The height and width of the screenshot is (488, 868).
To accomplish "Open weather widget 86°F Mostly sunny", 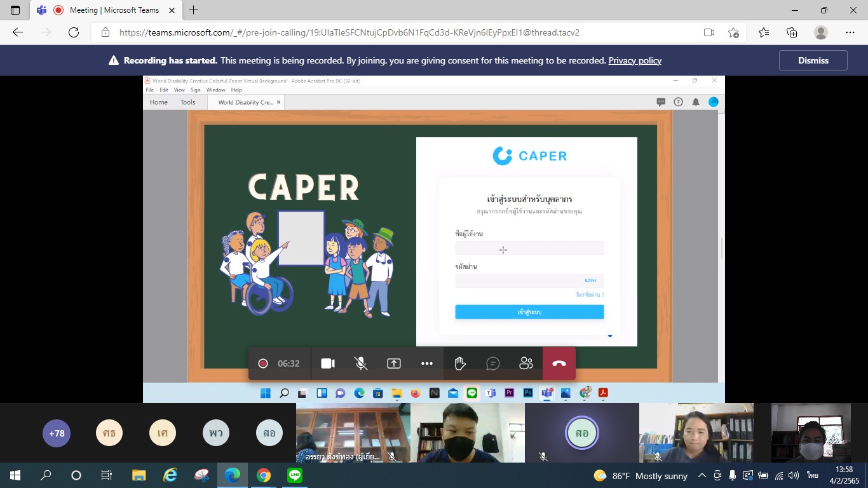I will point(641,475).
